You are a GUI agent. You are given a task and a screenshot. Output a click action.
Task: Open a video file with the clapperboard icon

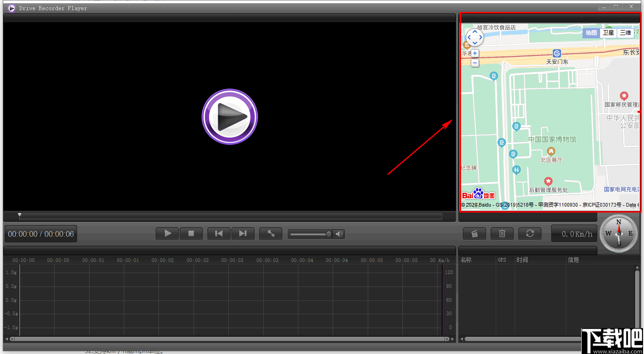[474, 233]
